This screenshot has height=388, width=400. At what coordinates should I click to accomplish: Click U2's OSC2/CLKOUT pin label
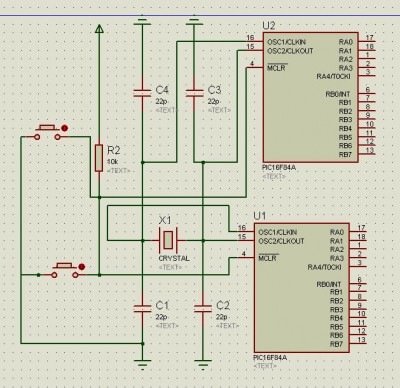(290, 51)
